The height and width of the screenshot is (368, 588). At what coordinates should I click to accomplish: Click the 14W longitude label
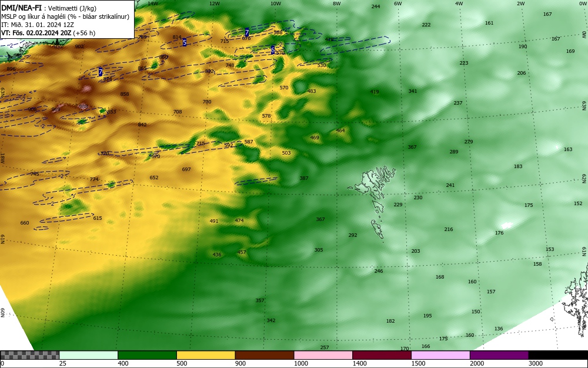coord(153,4)
